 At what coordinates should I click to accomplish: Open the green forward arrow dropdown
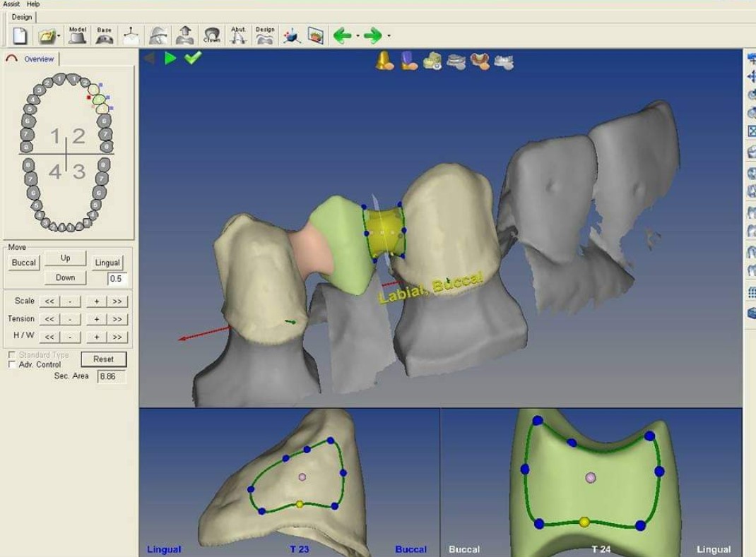pos(389,36)
